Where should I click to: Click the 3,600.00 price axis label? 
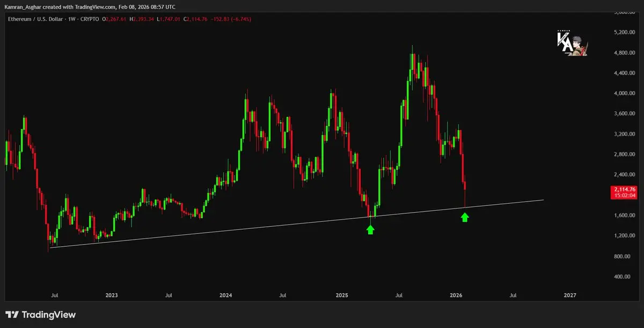[624, 114]
